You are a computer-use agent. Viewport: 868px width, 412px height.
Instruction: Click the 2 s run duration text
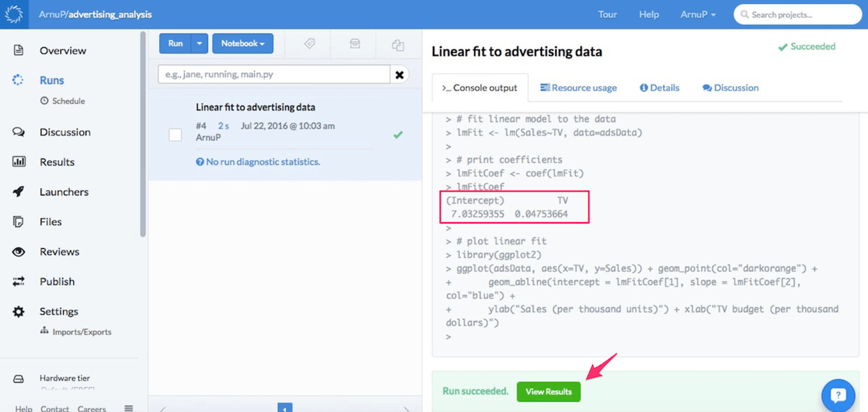(223, 126)
